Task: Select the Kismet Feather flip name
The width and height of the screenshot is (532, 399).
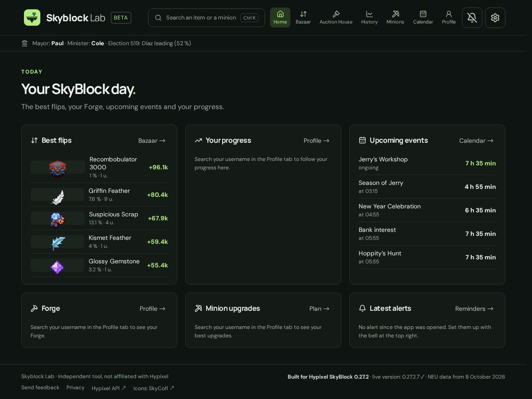Action: point(110,238)
